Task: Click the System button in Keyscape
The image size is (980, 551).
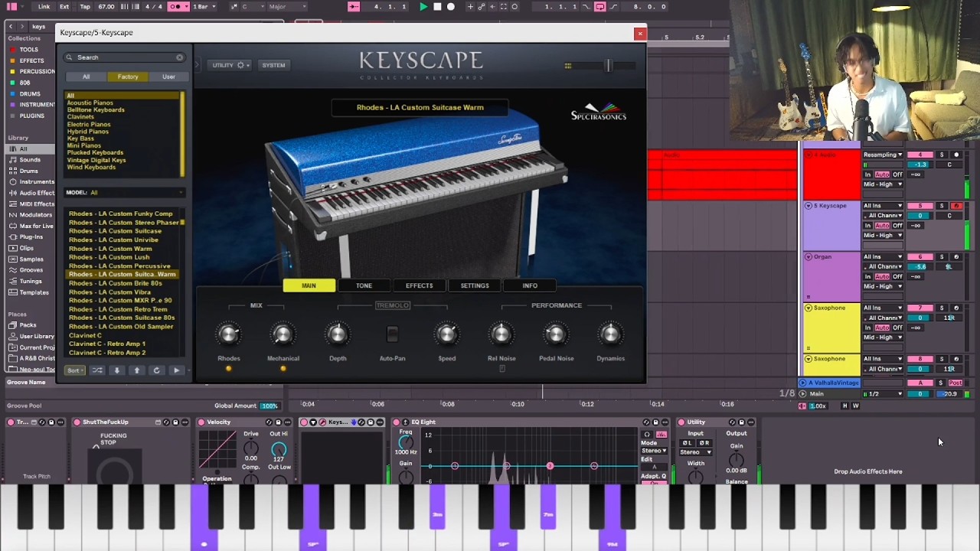Action: coord(273,65)
